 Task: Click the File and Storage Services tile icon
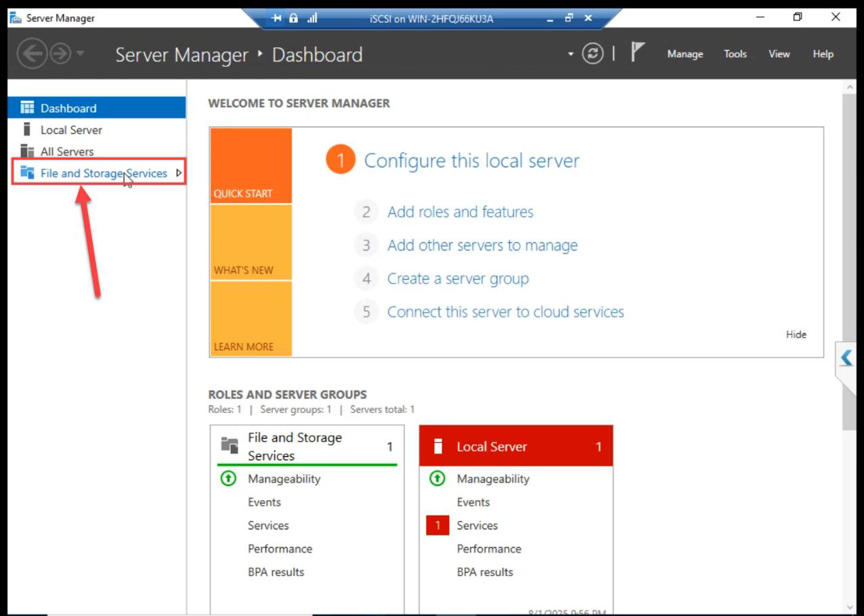coord(230,445)
